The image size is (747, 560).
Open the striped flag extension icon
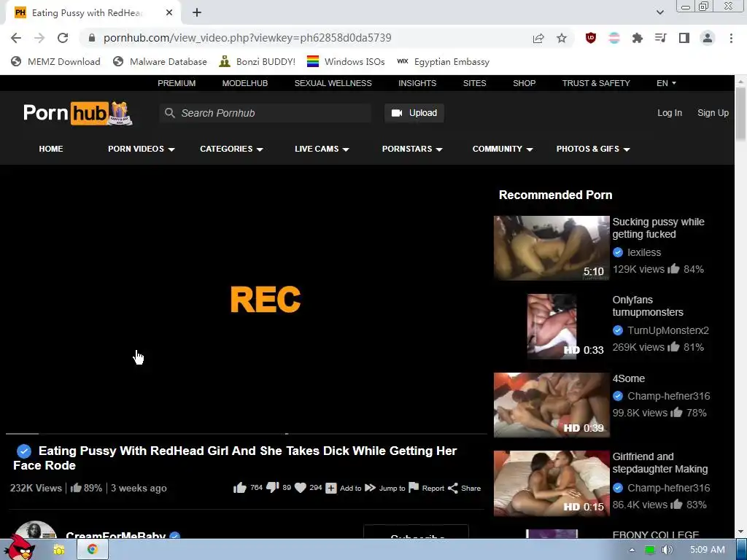pyautogui.click(x=614, y=38)
